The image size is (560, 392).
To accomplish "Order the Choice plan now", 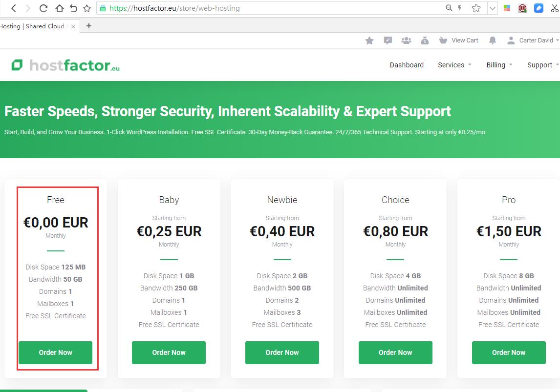I will click(395, 352).
